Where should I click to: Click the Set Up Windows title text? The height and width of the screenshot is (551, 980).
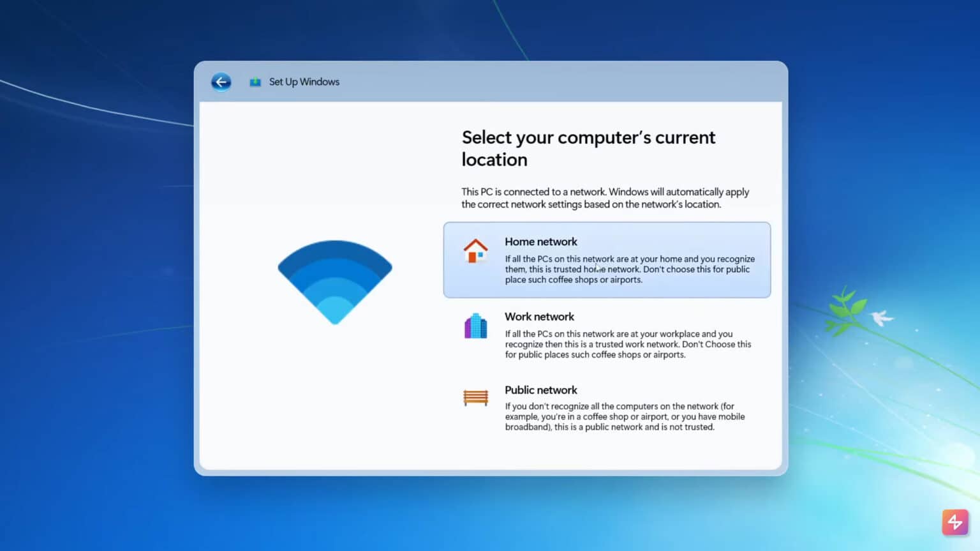304,82
